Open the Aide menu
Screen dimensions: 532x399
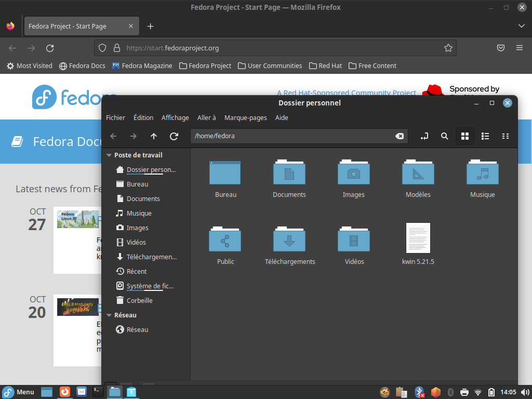pos(282,118)
